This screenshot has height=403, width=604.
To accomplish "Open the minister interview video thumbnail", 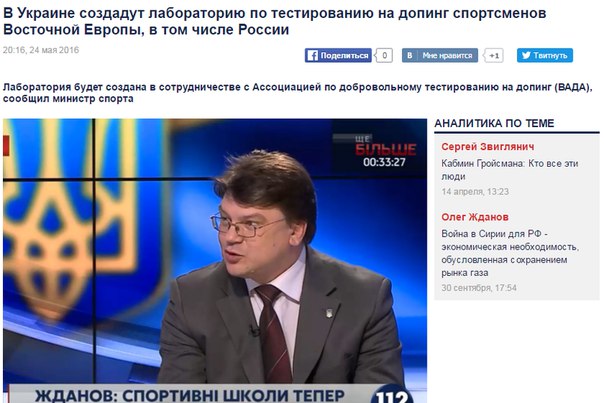I will tap(215, 261).
